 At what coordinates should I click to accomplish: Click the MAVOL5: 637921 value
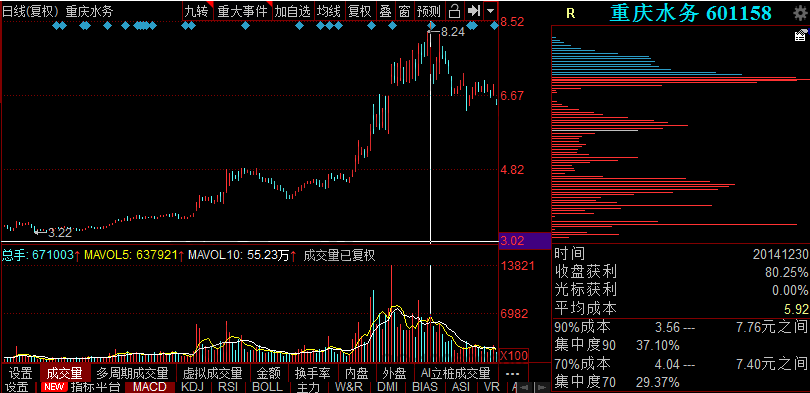point(131,255)
